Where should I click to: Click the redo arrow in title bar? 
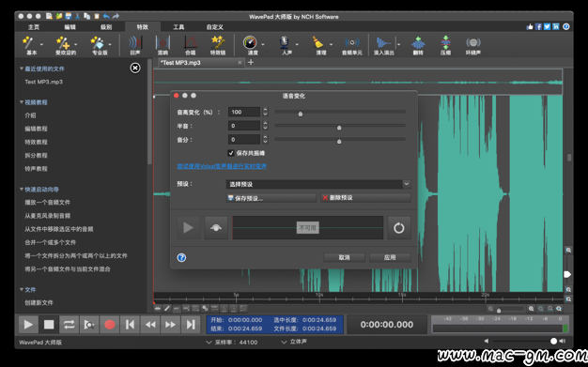[116, 16]
